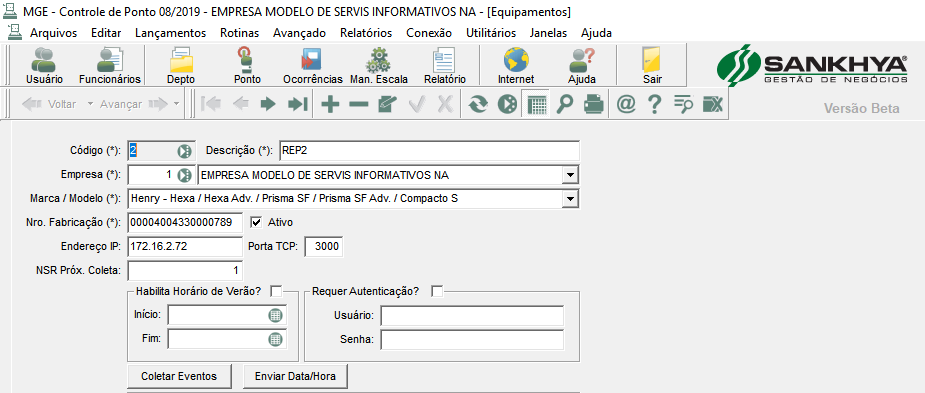This screenshot has width=925, height=393.
Task: Open the Ajuda menu in menu bar
Action: pos(596,33)
